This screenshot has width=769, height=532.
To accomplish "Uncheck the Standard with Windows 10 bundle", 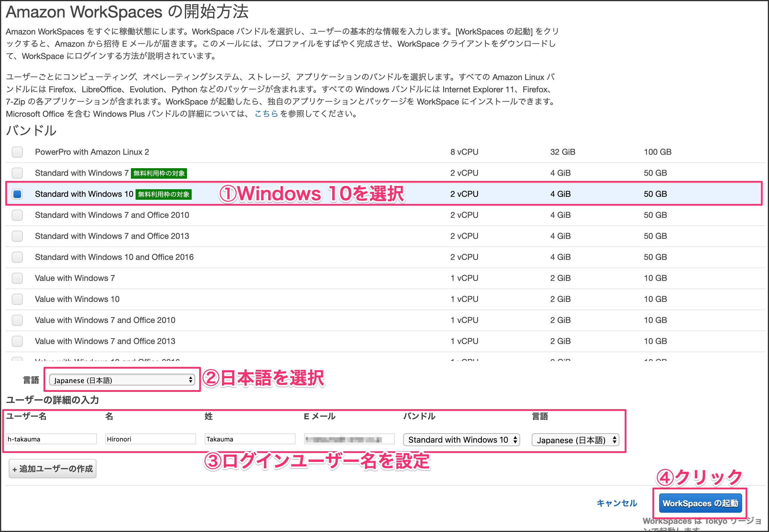I will point(17,194).
